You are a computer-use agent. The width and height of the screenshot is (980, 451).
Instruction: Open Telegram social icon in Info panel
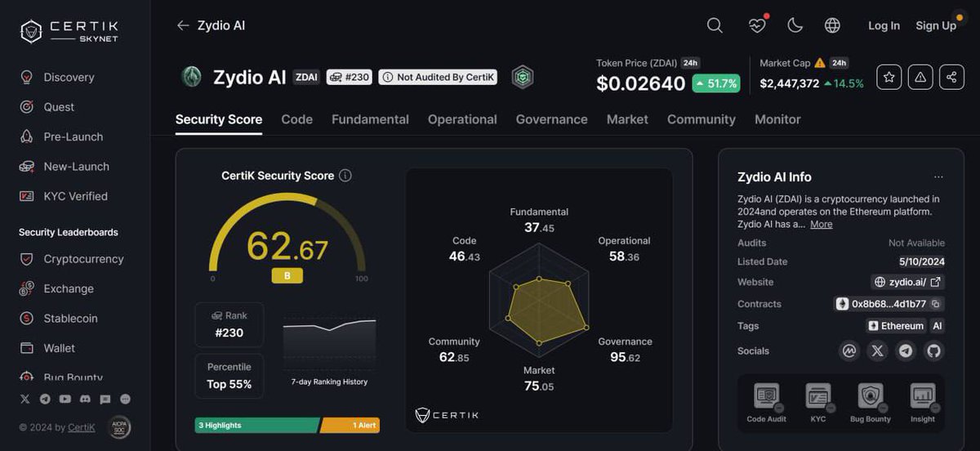pos(906,351)
